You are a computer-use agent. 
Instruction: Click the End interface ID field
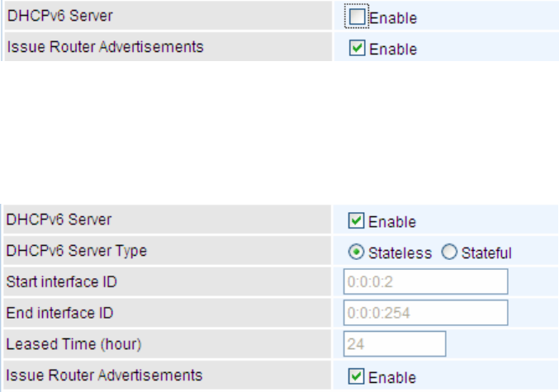point(426,313)
